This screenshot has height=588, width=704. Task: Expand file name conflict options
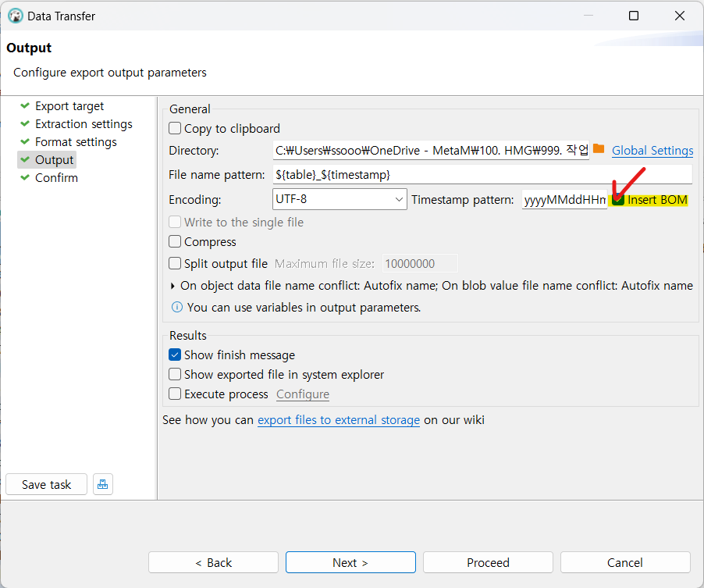click(x=172, y=286)
